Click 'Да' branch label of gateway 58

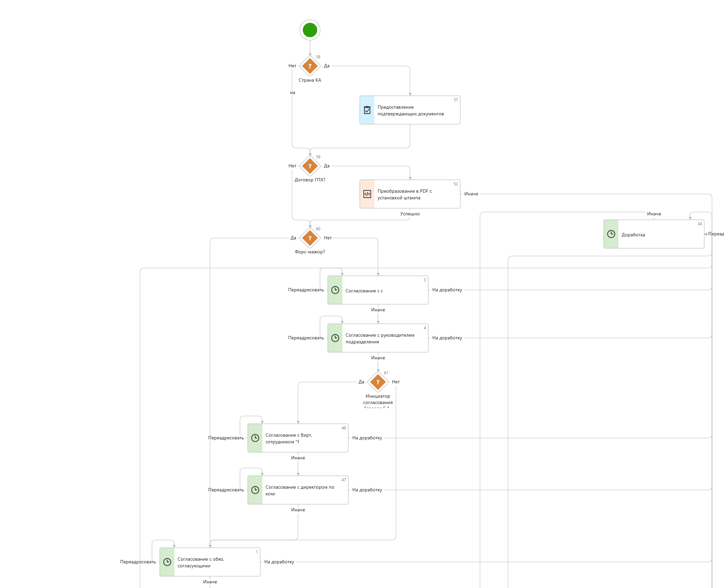coord(326,66)
